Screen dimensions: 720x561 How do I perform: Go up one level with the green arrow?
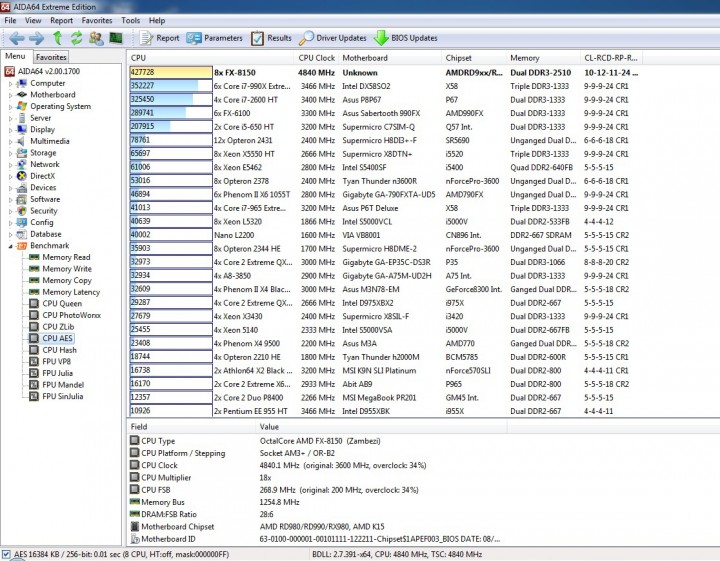(57, 38)
